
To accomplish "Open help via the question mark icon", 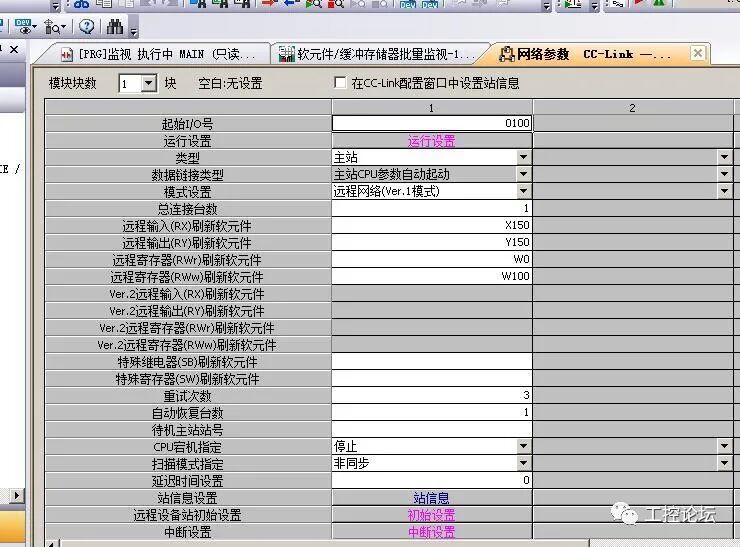I will click(x=86, y=27).
